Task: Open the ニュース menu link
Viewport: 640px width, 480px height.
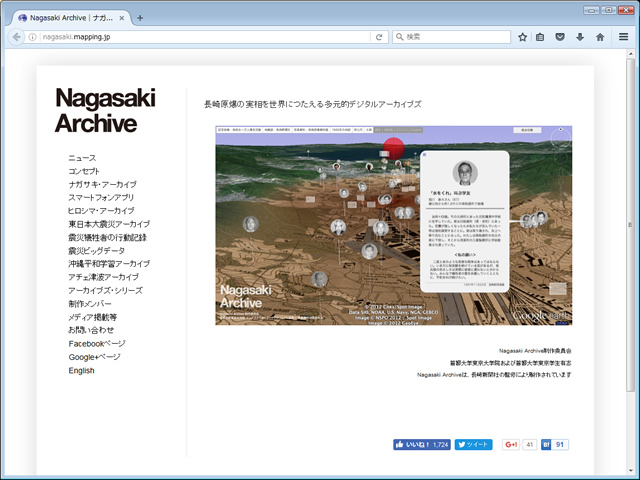Action: pos(82,158)
